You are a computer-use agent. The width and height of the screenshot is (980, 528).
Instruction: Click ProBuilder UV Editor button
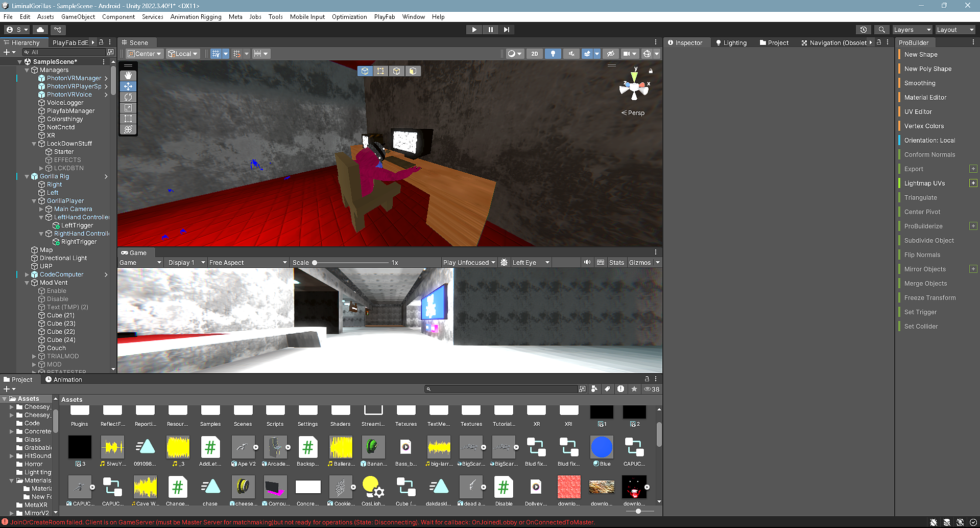click(x=918, y=112)
